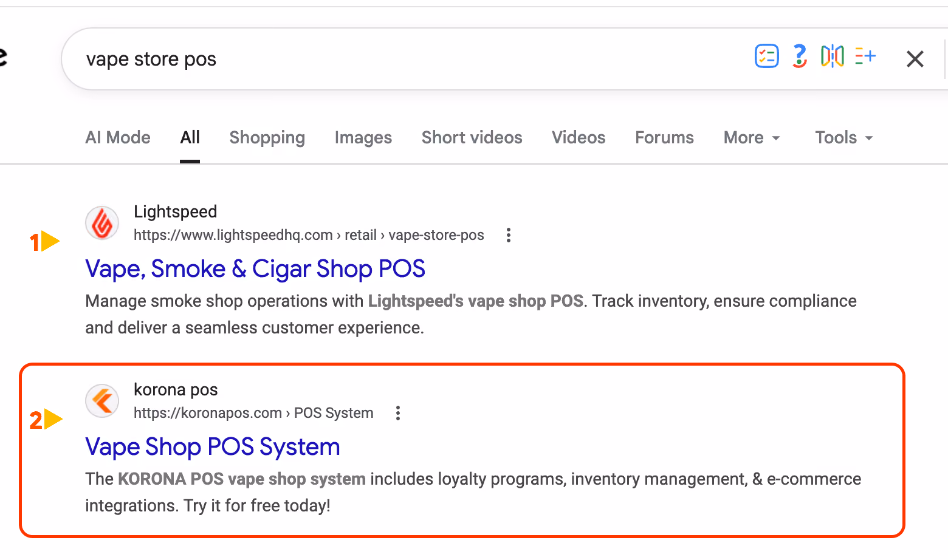
Task: Switch to the Shopping tab
Action: click(267, 138)
